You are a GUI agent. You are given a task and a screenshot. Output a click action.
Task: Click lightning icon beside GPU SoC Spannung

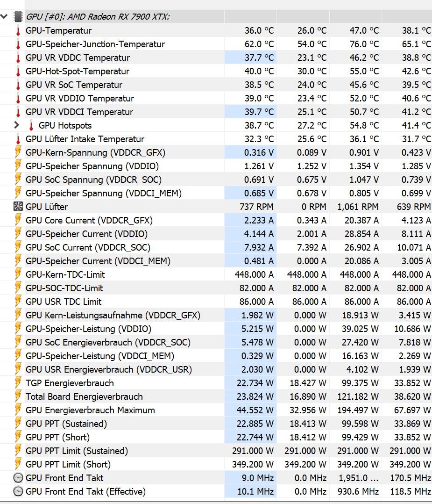tap(18, 180)
